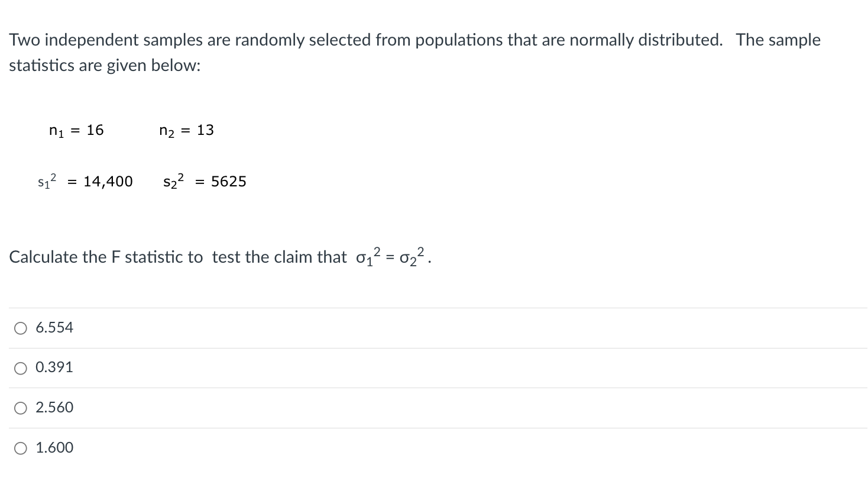Select the radio button for 0.391

point(20,367)
